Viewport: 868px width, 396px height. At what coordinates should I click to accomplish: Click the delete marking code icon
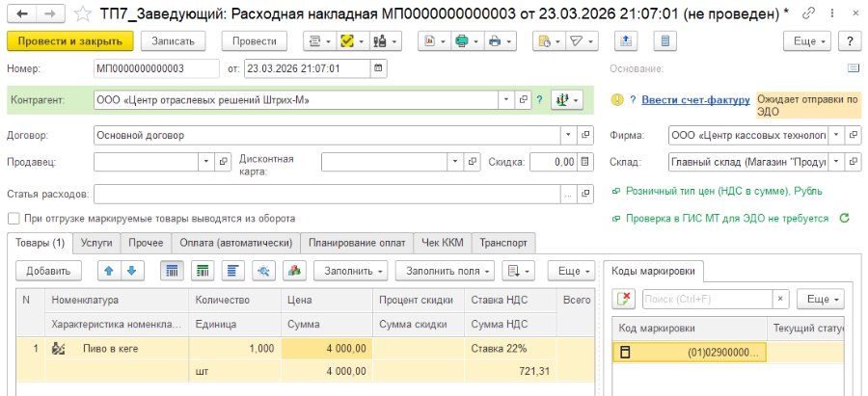624,300
